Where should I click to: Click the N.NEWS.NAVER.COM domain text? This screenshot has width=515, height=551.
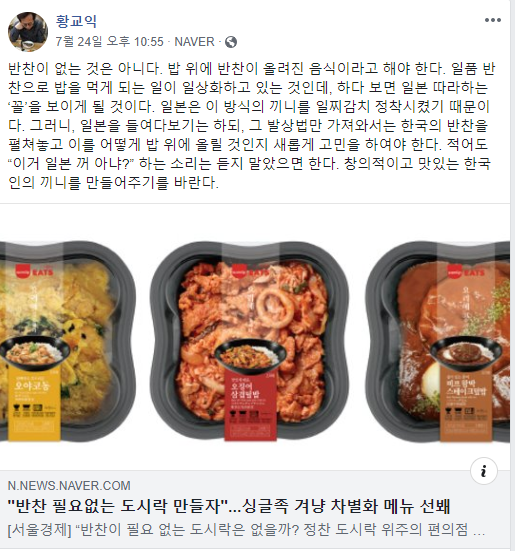[69, 486]
